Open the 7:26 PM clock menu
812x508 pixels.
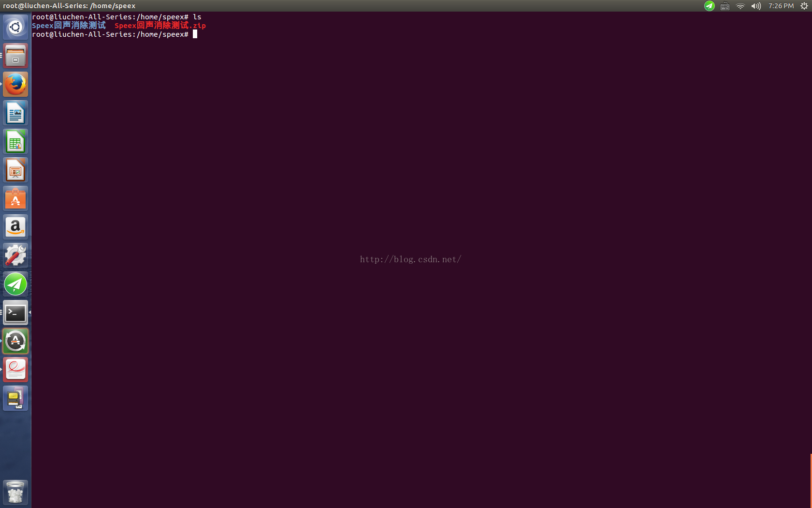781,6
